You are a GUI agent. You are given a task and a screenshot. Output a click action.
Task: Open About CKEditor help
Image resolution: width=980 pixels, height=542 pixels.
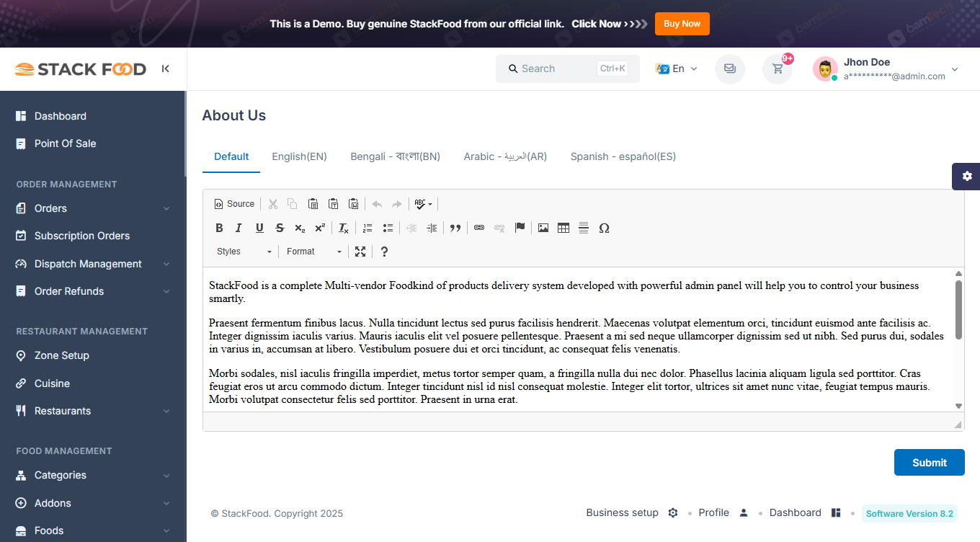click(x=384, y=252)
